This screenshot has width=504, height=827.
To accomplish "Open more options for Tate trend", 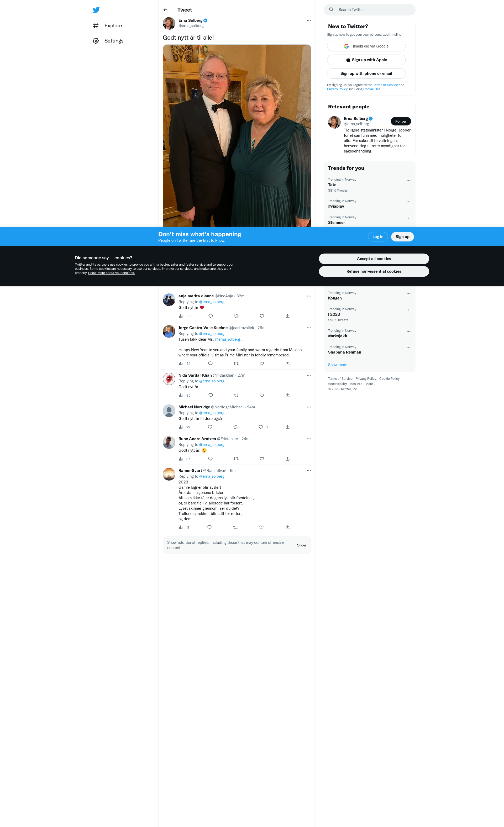I will coord(408,180).
